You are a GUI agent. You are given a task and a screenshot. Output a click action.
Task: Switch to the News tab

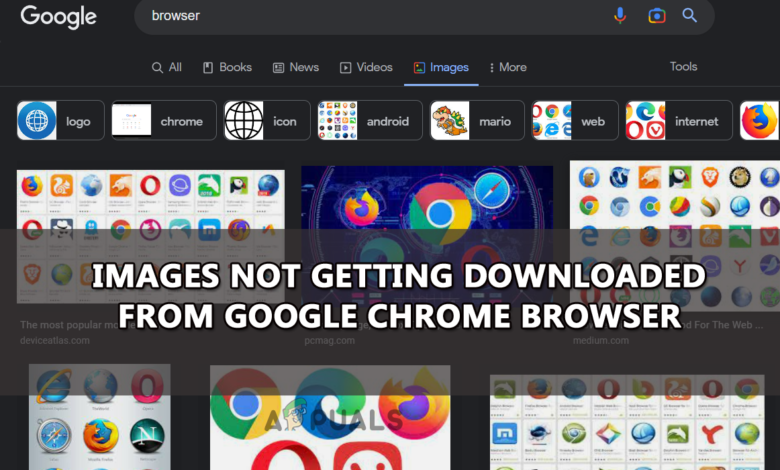coord(296,67)
